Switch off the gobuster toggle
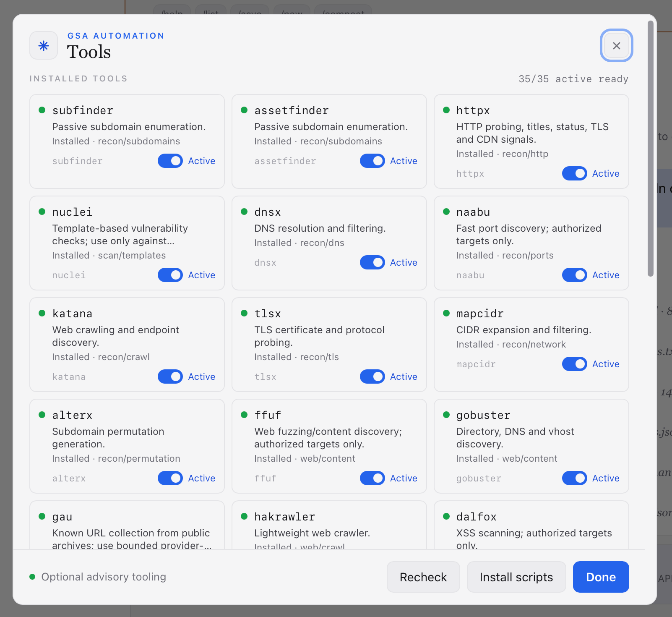This screenshot has width=672, height=617. coord(575,478)
